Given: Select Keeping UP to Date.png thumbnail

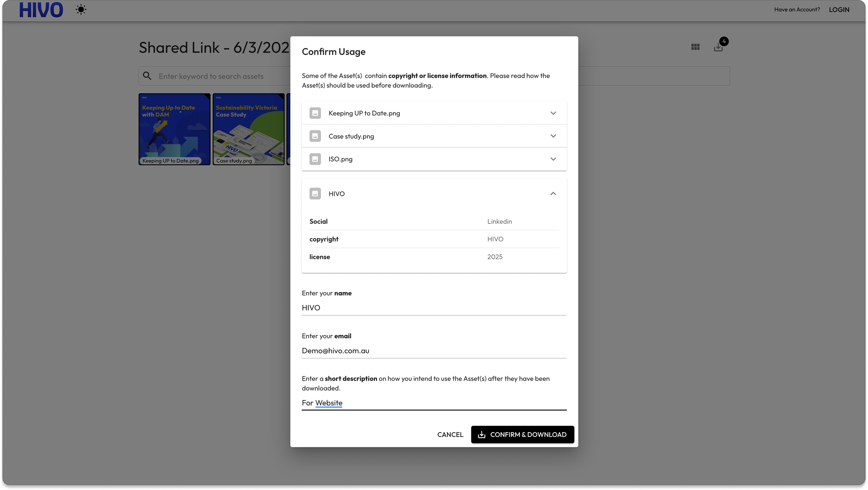Looking at the screenshot, I should tap(174, 129).
